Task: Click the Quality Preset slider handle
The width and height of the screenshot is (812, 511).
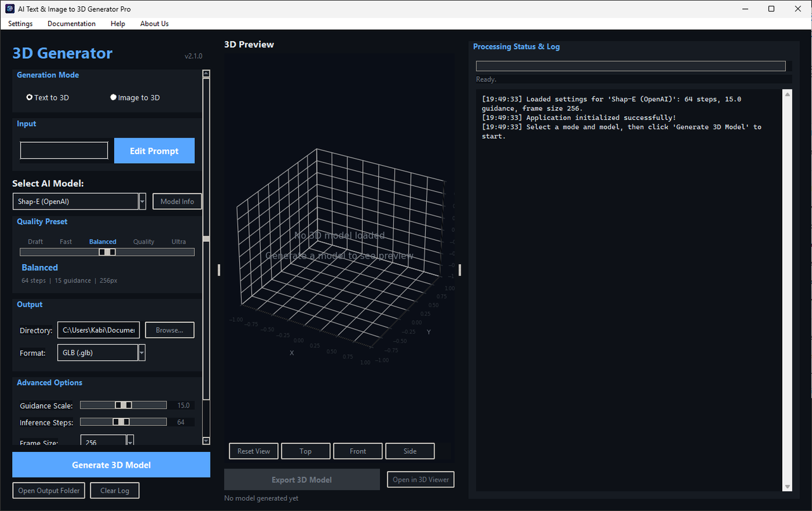Action: coord(107,252)
